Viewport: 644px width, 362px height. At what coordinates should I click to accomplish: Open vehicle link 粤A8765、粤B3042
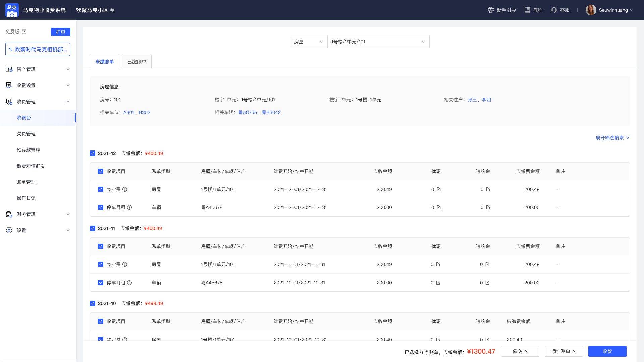click(259, 112)
